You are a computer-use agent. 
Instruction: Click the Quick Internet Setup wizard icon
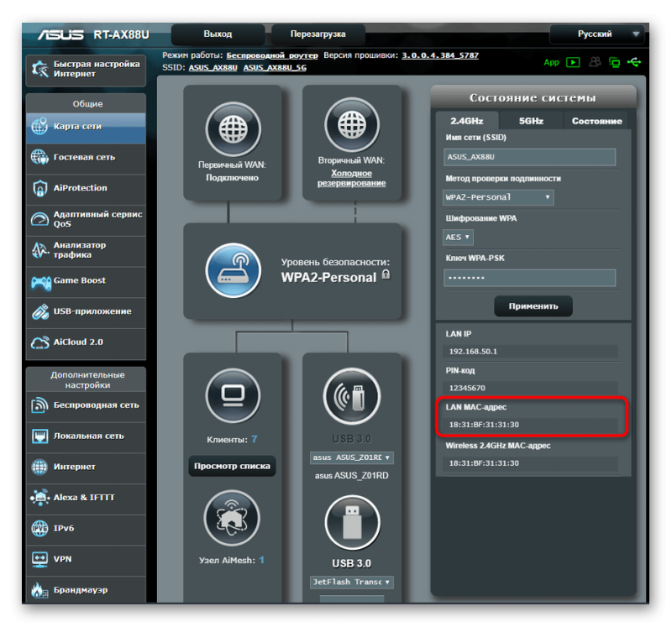coord(39,69)
